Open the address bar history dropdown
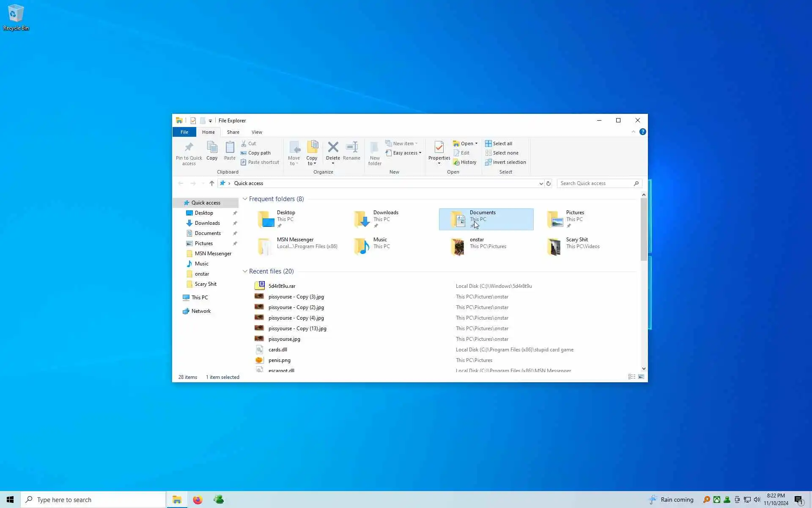 (540, 183)
